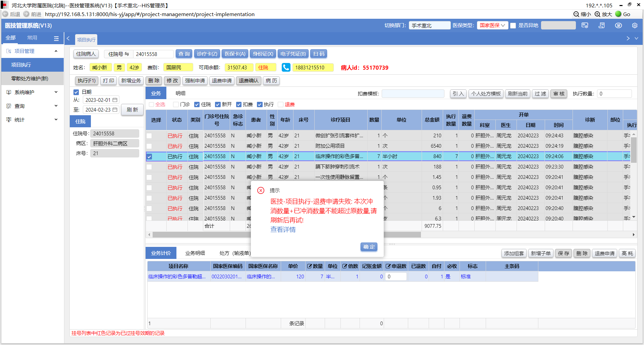Click the SI card view icon in header
The height and width of the screenshot is (345, 644).
tap(585, 25)
